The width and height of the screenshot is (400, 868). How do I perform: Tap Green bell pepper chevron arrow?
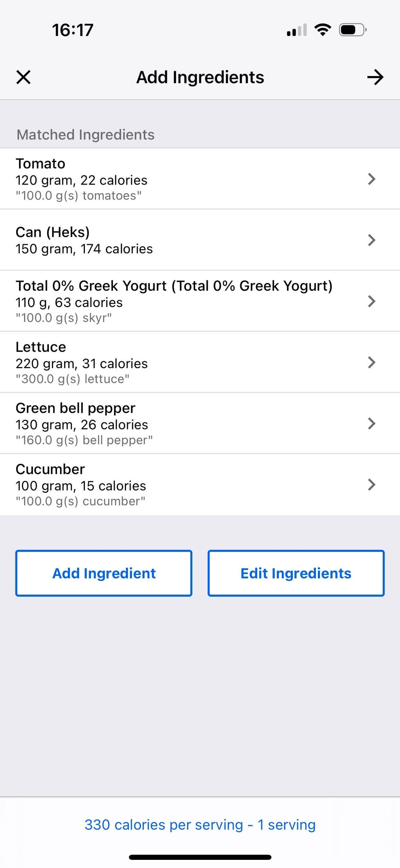[371, 423]
